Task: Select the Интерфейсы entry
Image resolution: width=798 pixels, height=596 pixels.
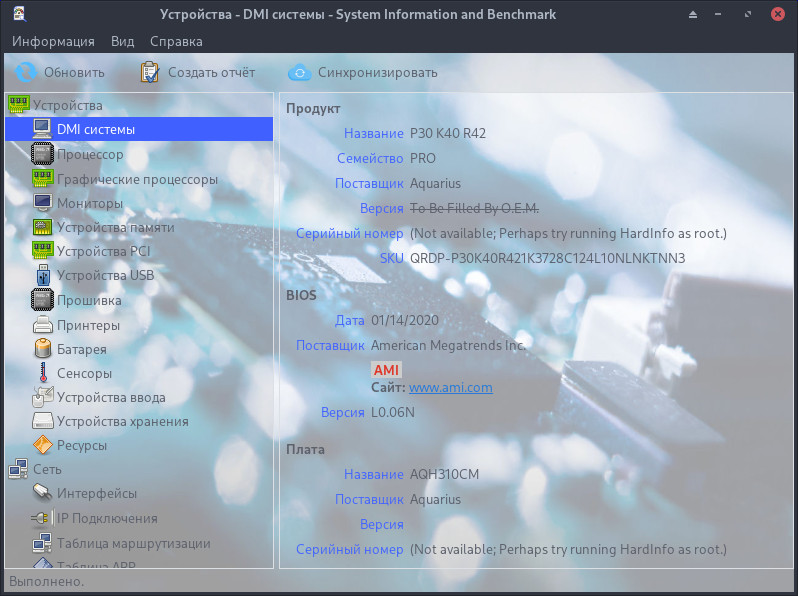Action: click(97, 493)
